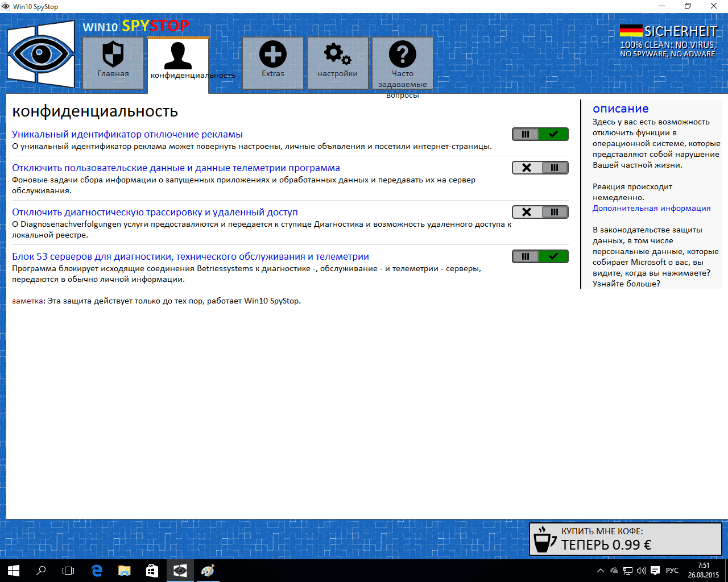Click 'Отключить диагностическую трассировку' heading
The width and height of the screenshot is (728, 582).
[155, 213]
